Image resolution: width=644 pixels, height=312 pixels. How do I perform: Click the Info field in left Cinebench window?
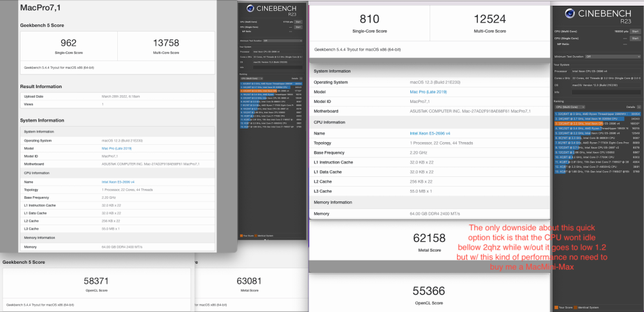(278, 68)
